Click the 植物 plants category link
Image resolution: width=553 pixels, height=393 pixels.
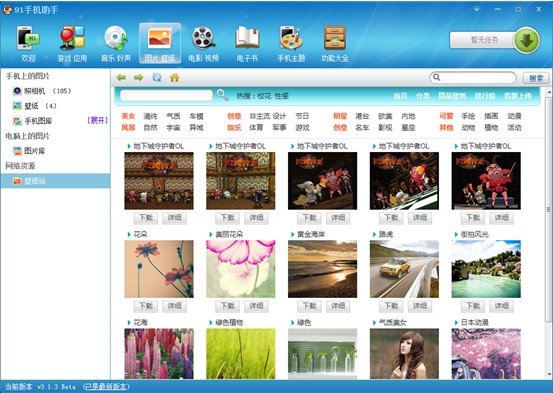[491, 127]
